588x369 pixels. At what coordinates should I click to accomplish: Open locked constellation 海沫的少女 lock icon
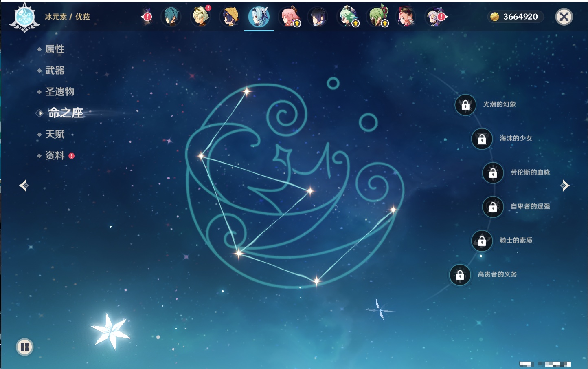click(482, 139)
